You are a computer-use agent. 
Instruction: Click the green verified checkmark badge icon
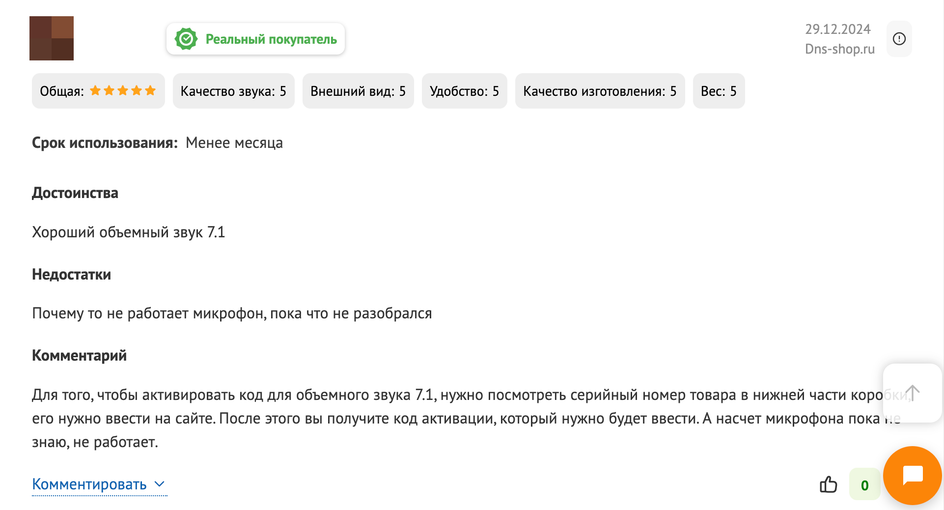[186, 39]
